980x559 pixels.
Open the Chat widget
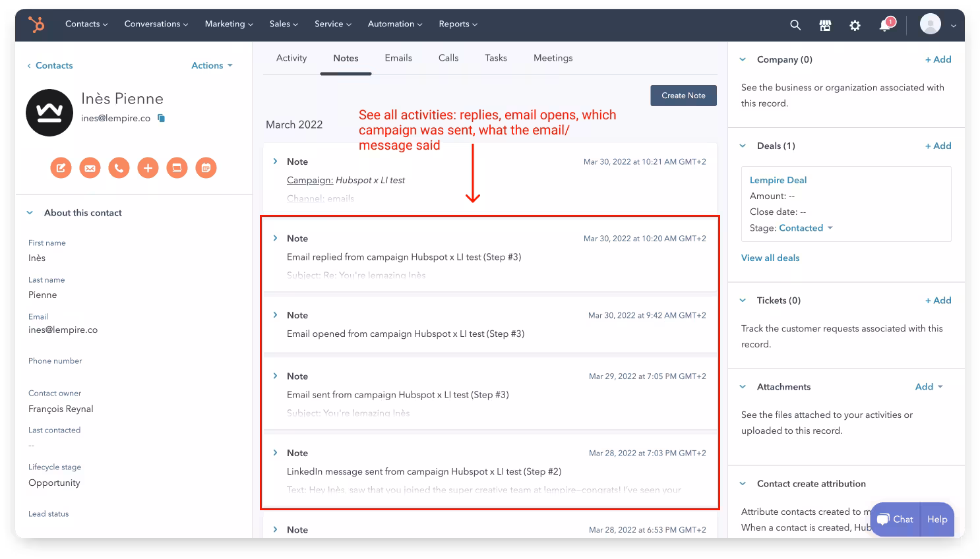click(895, 519)
